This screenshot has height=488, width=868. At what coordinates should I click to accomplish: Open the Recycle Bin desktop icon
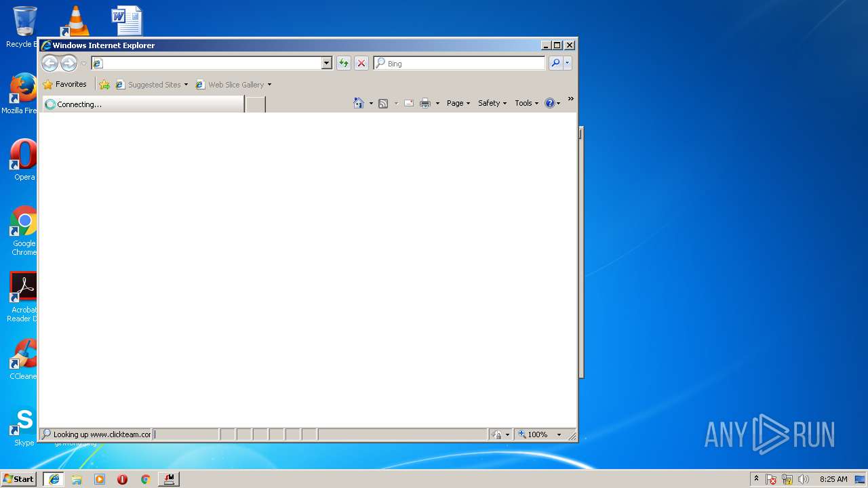[24, 27]
